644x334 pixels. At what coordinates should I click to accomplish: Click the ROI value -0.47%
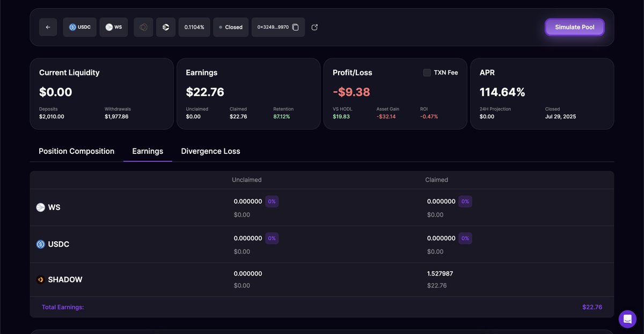(x=429, y=116)
